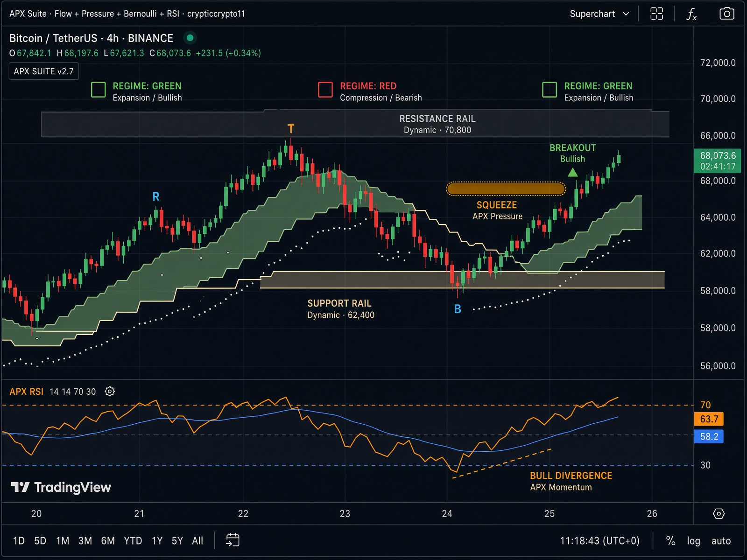Click the Bitcoin / TetherUS symbol title
Viewport: 747px width, 560px height.
91,38
